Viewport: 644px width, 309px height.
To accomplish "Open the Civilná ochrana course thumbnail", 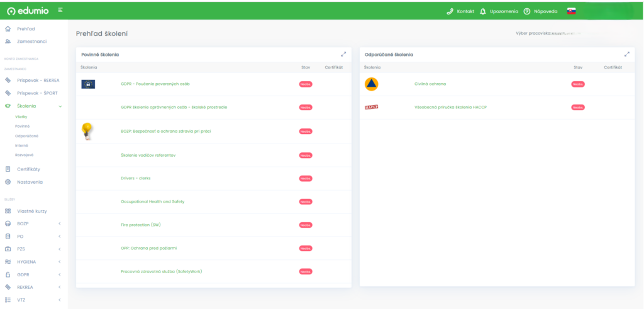I will click(371, 84).
